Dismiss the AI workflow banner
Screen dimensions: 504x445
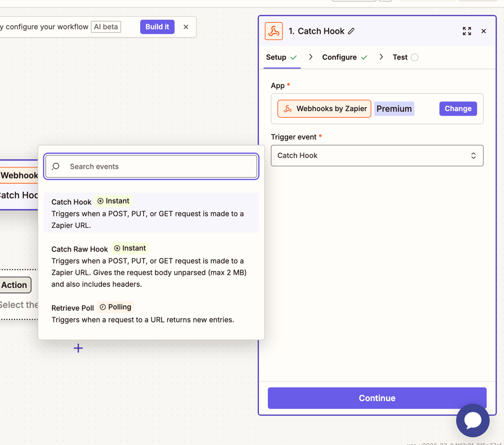pyautogui.click(x=186, y=27)
